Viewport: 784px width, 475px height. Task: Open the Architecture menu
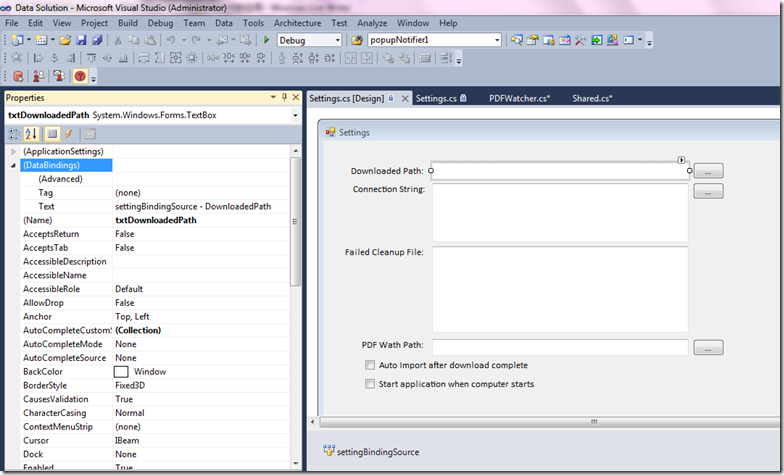click(x=298, y=23)
